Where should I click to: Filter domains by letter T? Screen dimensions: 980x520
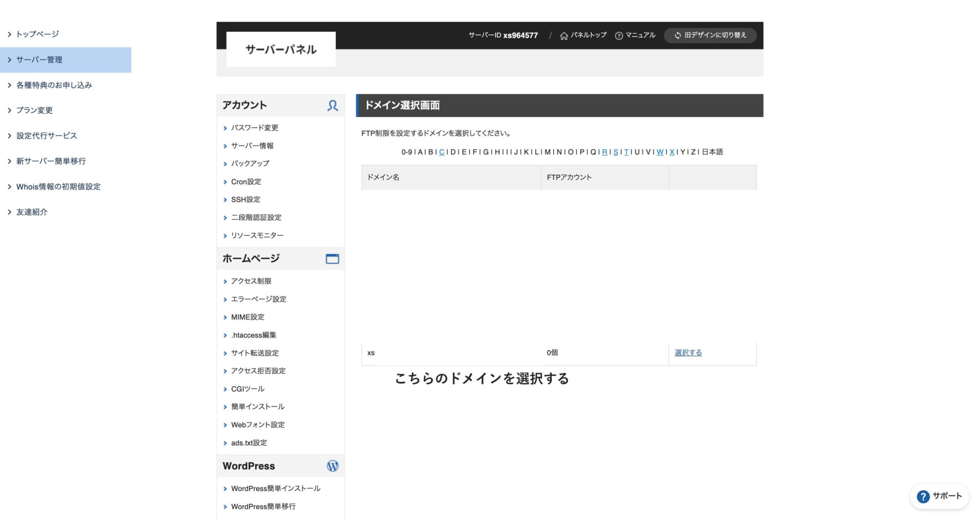626,152
